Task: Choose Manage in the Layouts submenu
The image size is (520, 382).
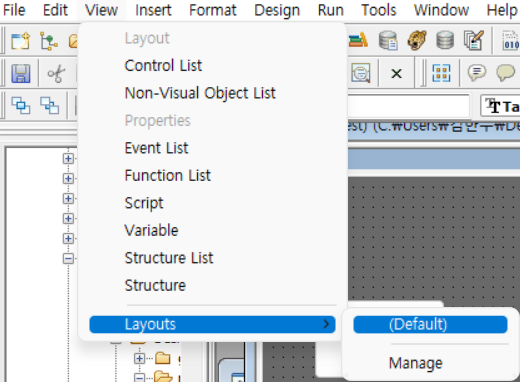Action: (430, 363)
